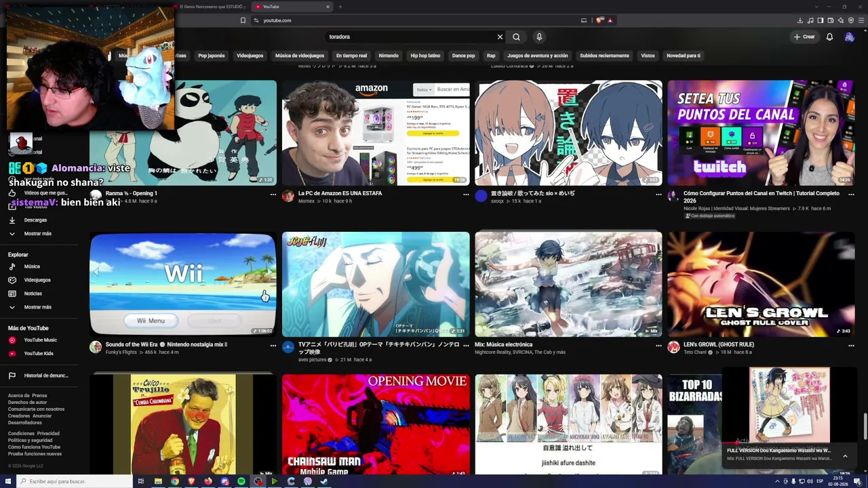Screen dimensions: 868x488
Task: Open options for LEN's GROWL video
Action: (851, 345)
